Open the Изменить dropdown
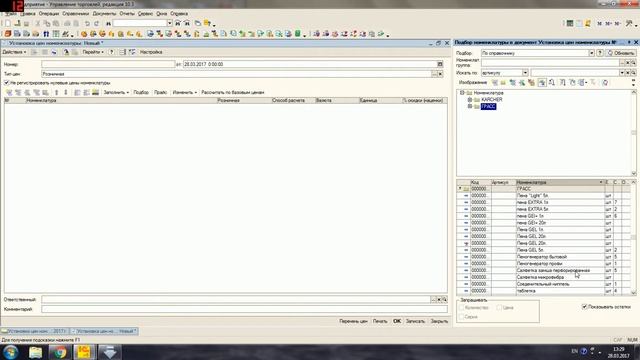The height and width of the screenshot is (360, 640). tap(184, 93)
